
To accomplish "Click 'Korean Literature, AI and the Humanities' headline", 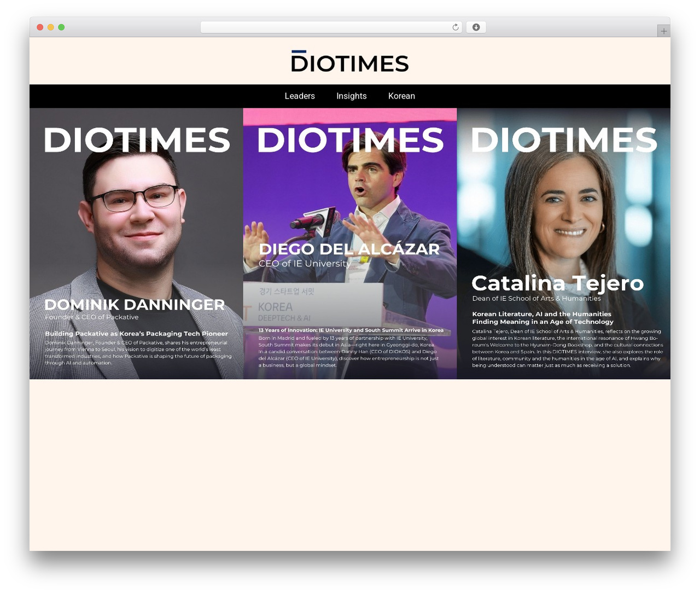I will tap(542, 314).
